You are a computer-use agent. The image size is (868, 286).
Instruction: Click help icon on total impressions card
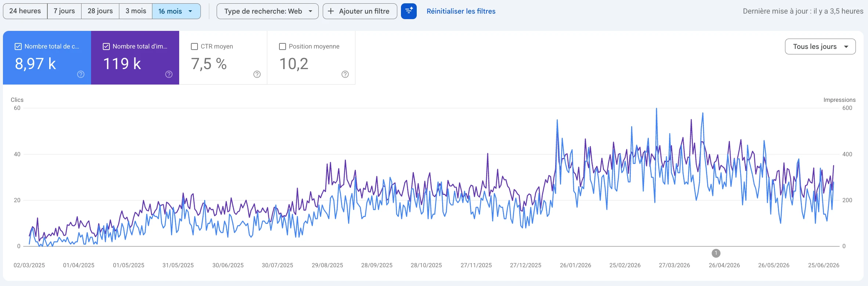tap(169, 74)
